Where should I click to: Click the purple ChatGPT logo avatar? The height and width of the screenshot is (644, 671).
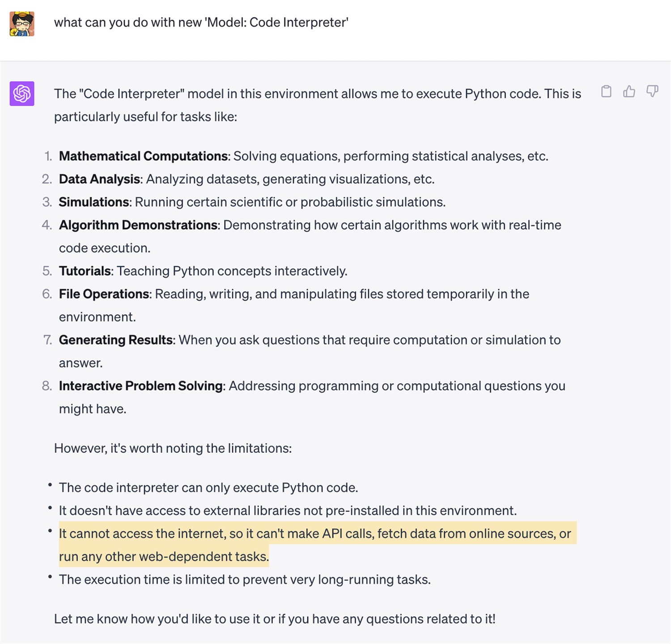click(x=22, y=94)
